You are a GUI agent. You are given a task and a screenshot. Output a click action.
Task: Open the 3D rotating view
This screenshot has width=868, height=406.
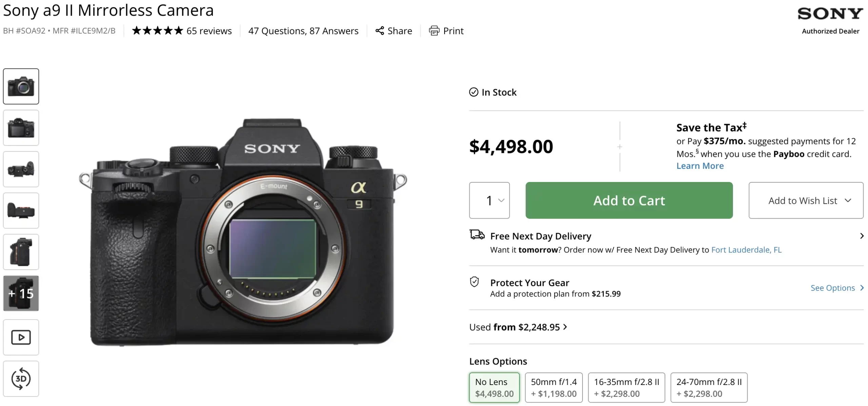[21, 379]
